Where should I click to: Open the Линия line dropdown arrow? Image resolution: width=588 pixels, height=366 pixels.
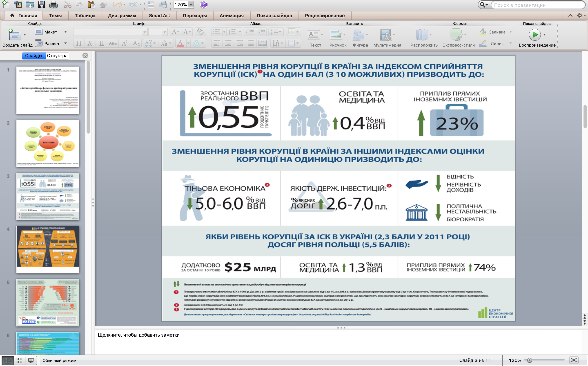click(511, 43)
